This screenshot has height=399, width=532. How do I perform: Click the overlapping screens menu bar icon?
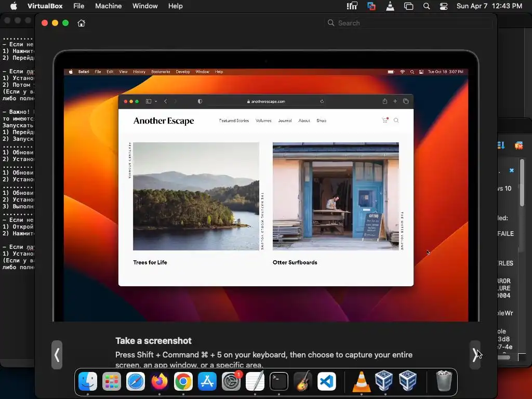pyautogui.click(x=371, y=6)
